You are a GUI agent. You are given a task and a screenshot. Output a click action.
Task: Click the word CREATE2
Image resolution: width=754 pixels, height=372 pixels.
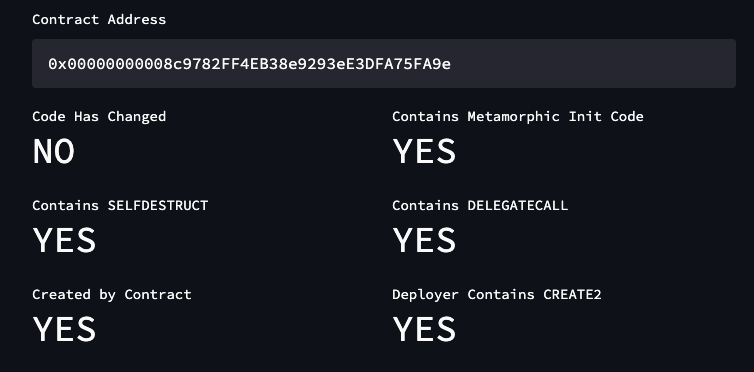[572, 294]
